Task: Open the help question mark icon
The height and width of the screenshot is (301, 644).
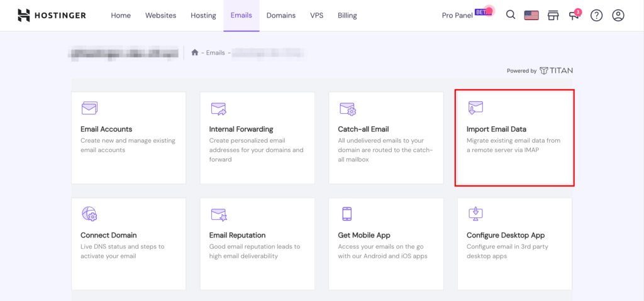Action: (596, 15)
